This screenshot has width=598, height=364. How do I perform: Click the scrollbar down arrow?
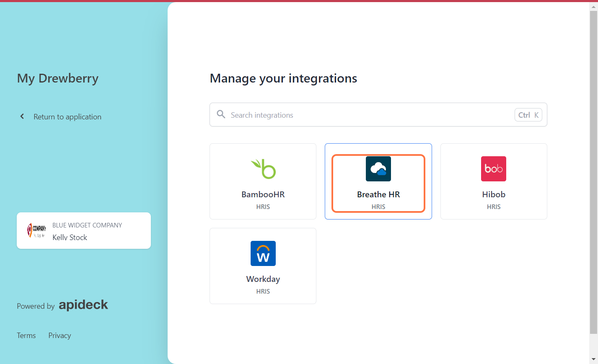click(593, 359)
